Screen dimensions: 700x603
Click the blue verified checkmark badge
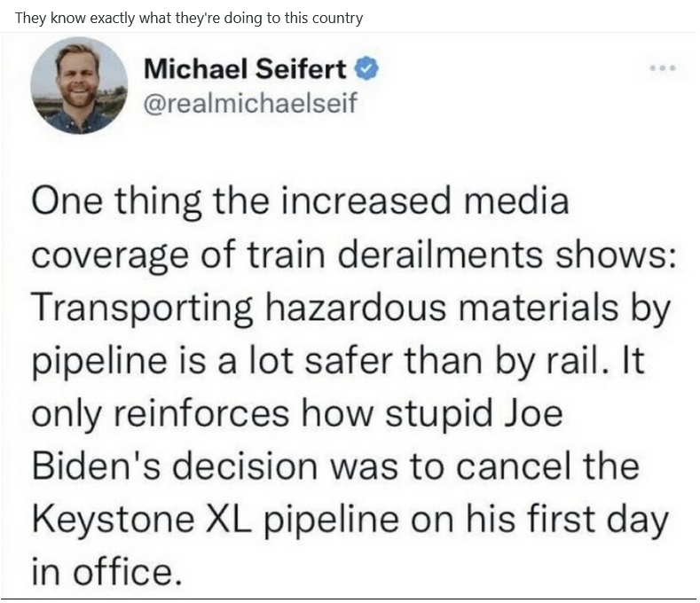(x=366, y=68)
